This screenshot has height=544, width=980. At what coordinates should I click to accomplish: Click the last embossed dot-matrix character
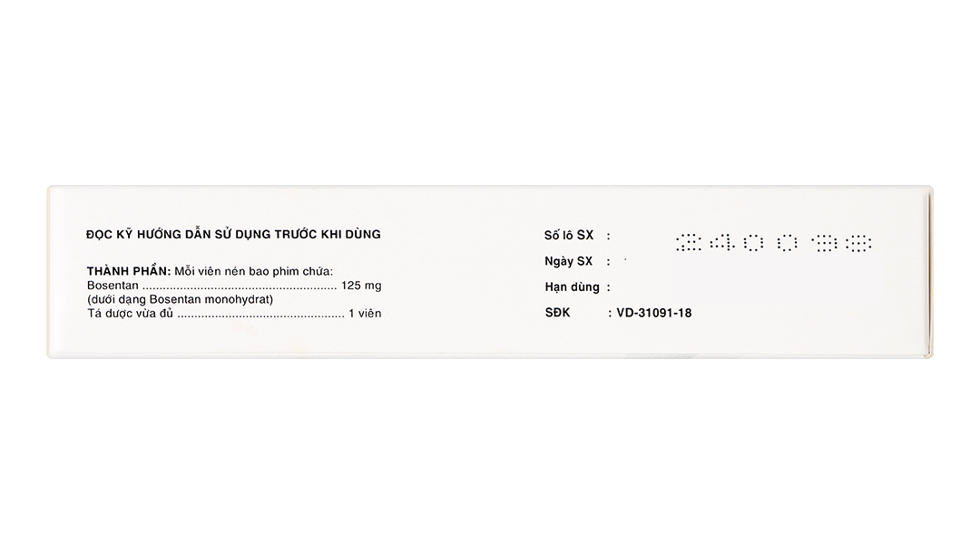point(858,243)
